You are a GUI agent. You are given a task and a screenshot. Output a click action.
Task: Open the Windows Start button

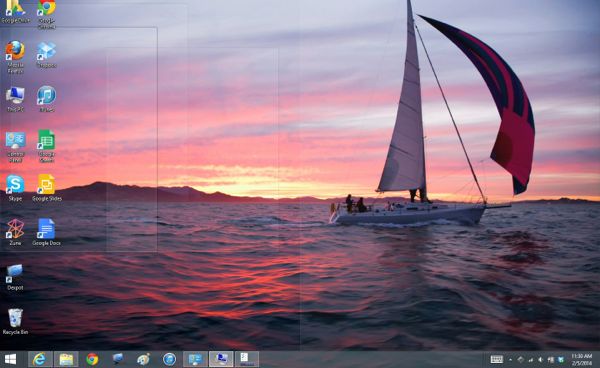pyautogui.click(x=10, y=359)
